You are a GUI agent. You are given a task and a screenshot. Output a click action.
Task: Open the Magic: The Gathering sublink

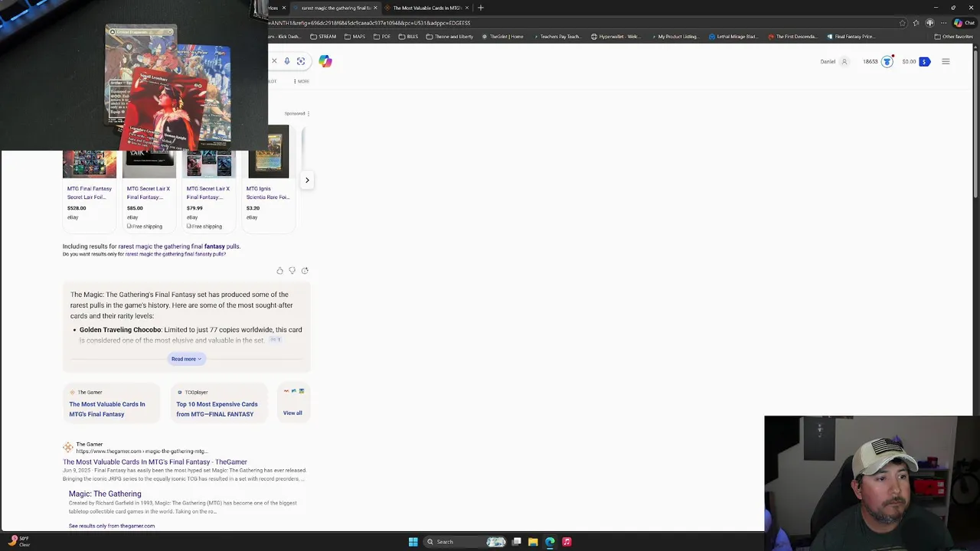[x=105, y=494]
